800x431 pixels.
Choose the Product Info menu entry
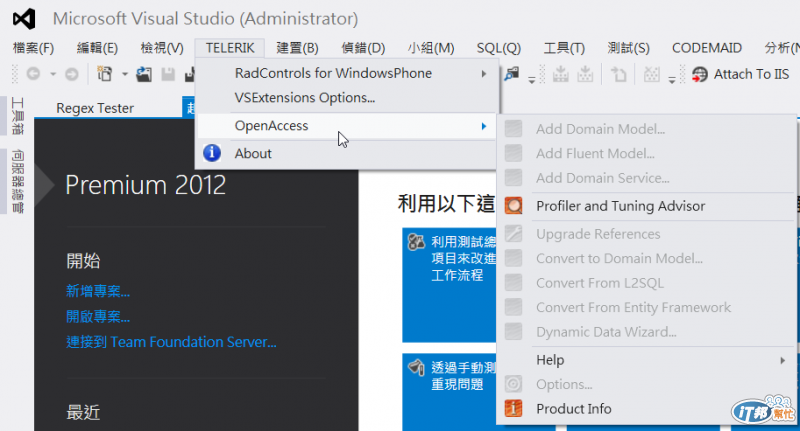tap(646, 409)
